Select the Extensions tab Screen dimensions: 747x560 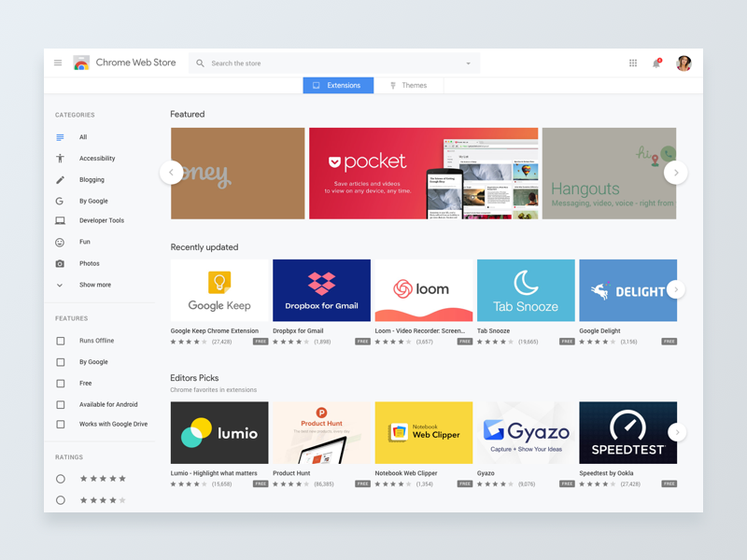(337, 84)
